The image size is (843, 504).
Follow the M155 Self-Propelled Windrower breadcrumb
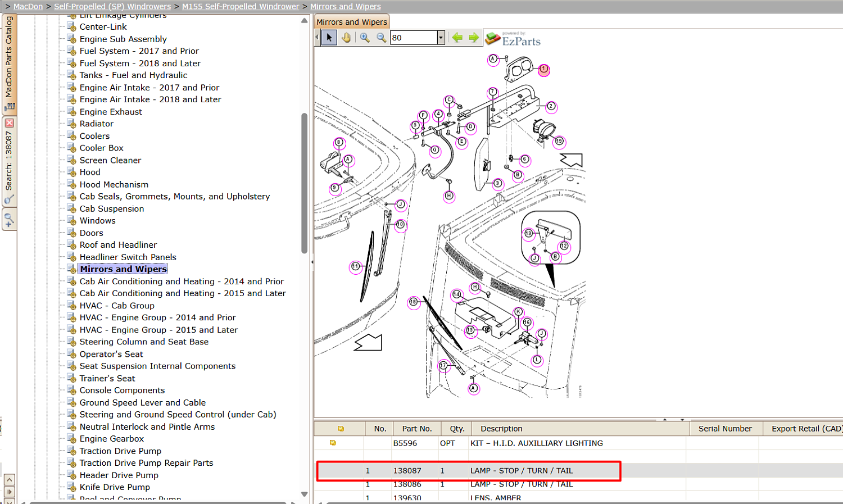point(241,6)
